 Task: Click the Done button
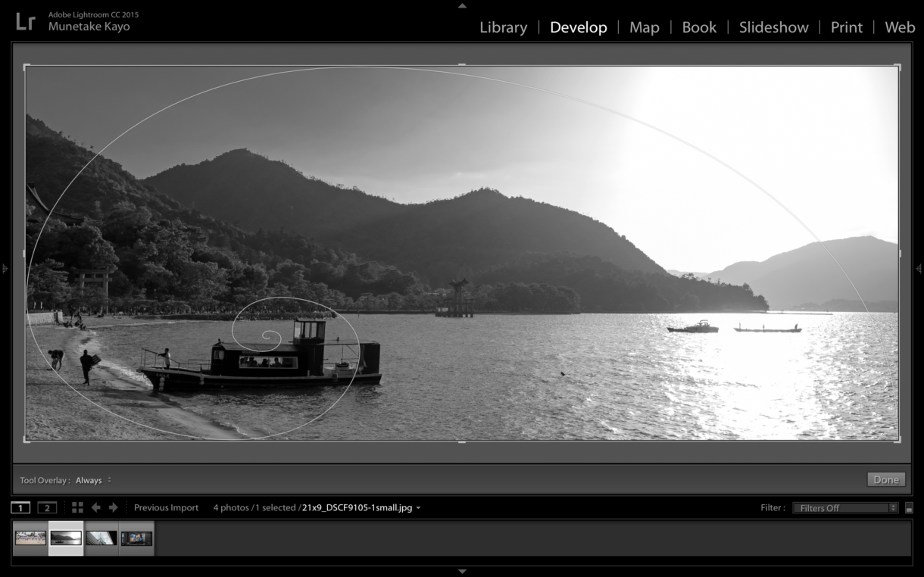click(885, 479)
